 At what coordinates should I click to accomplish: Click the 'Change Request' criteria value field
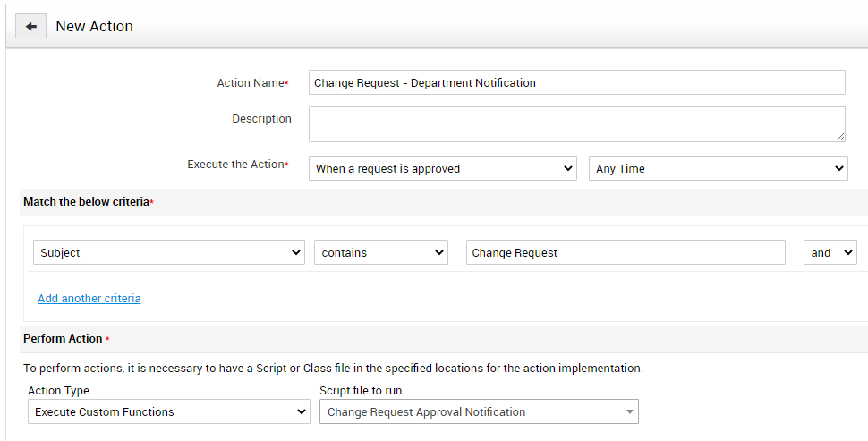[x=625, y=253]
